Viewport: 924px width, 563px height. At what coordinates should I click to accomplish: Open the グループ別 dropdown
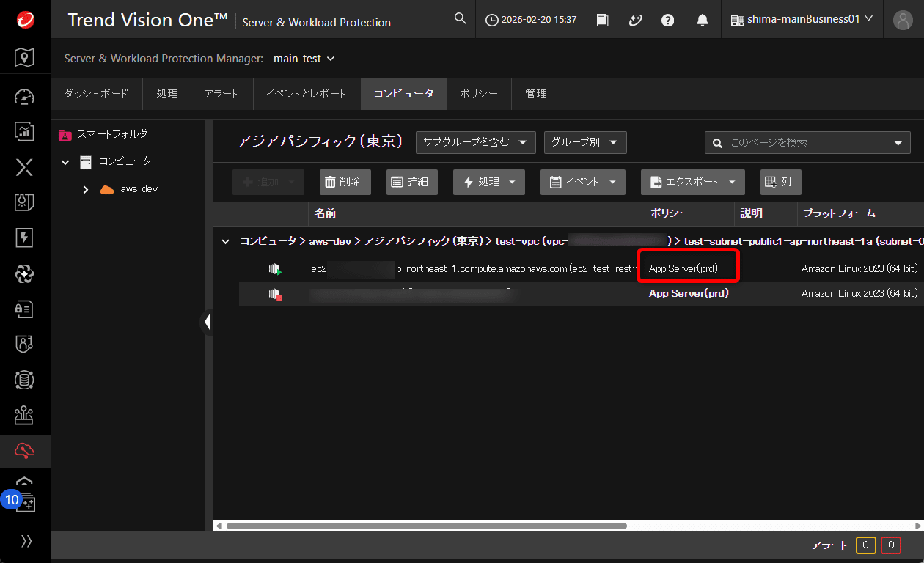[584, 142]
